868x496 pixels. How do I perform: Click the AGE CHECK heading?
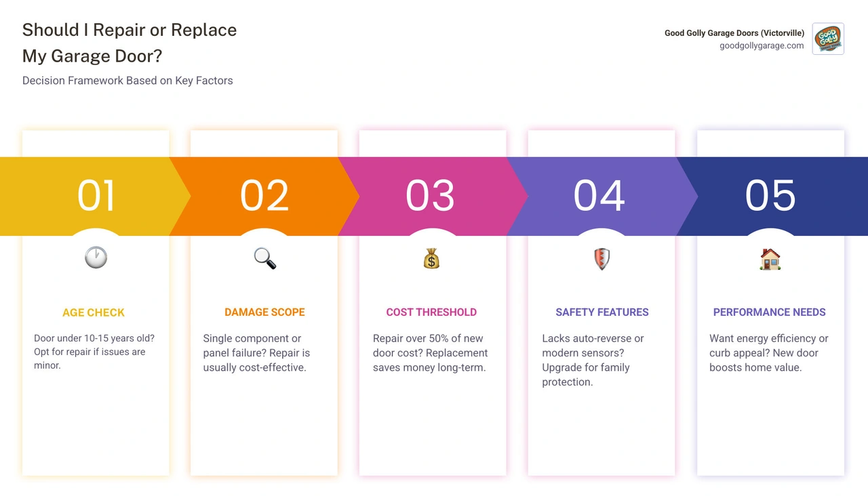(x=94, y=312)
